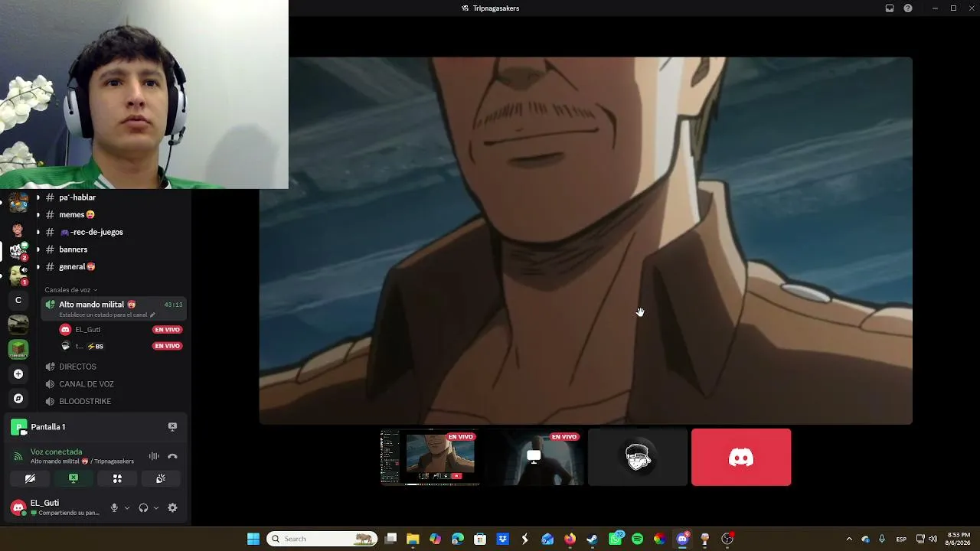980x551 pixels.
Task: Open Microsoft Store from the taskbar
Action: coord(480,539)
